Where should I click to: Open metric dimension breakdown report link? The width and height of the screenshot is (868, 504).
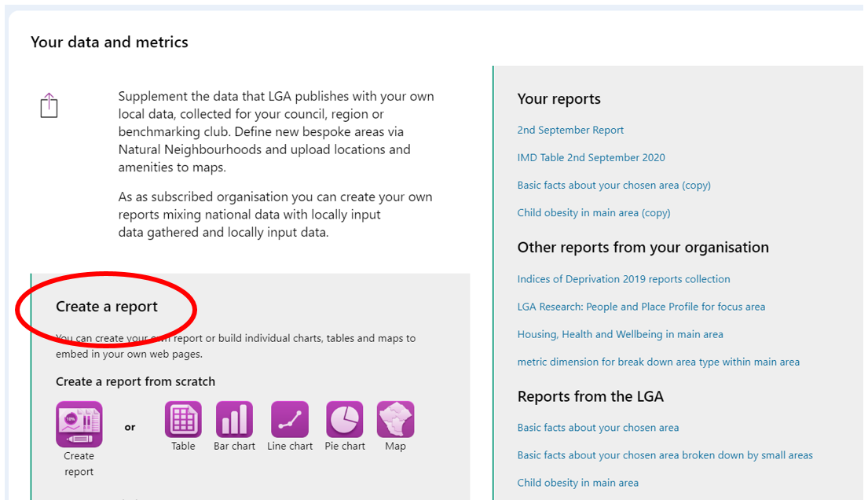pos(657,362)
